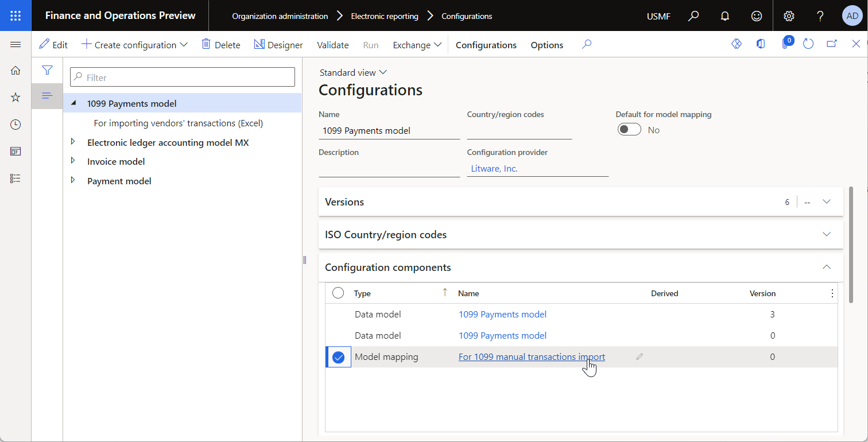Open the Settings gear menu
This screenshot has height=442, width=868.
[x=789, y=15]
